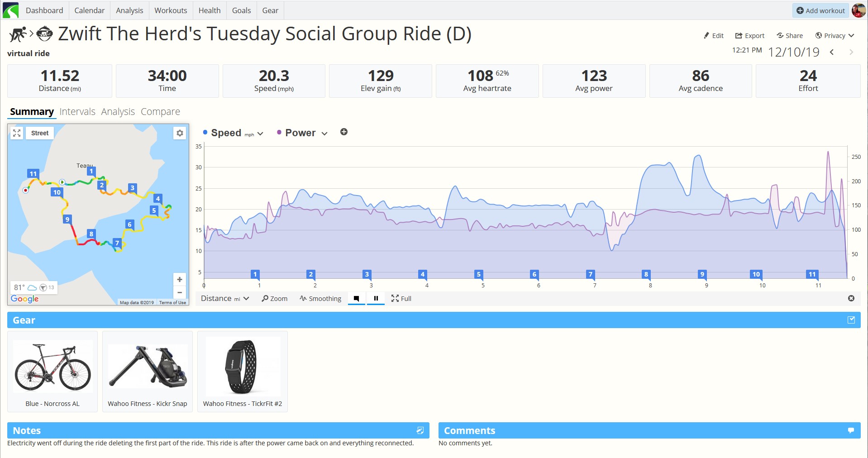Toggle chart Smoothing
This screenshot has height=458, width=868.
(x=320, y=298)
